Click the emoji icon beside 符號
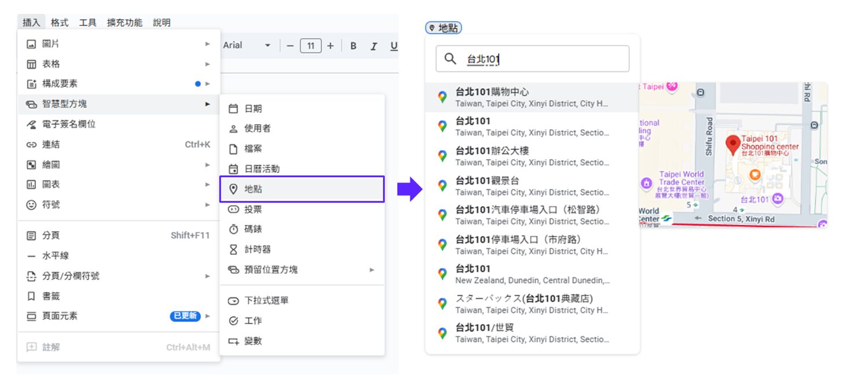This screenshot has width=868, height=389. (x=31, y=205)
